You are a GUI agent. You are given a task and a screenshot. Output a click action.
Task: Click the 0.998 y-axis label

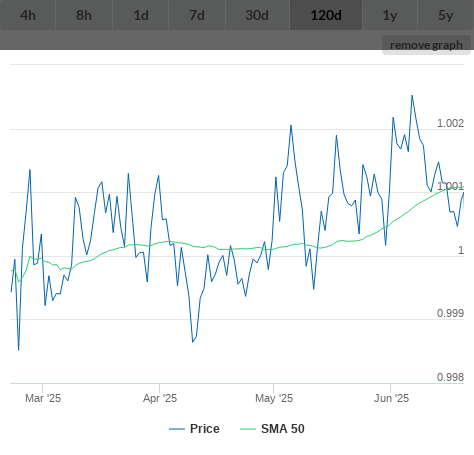click(450, 377)
